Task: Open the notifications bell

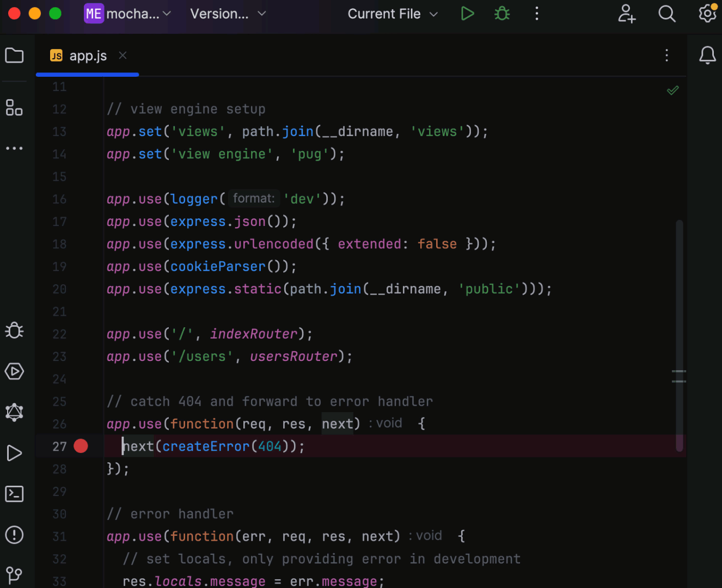Action: tap(707, 55)
